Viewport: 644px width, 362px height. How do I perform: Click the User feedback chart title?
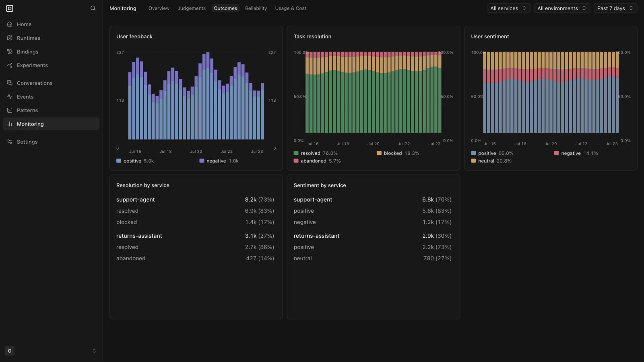point(134,36)
